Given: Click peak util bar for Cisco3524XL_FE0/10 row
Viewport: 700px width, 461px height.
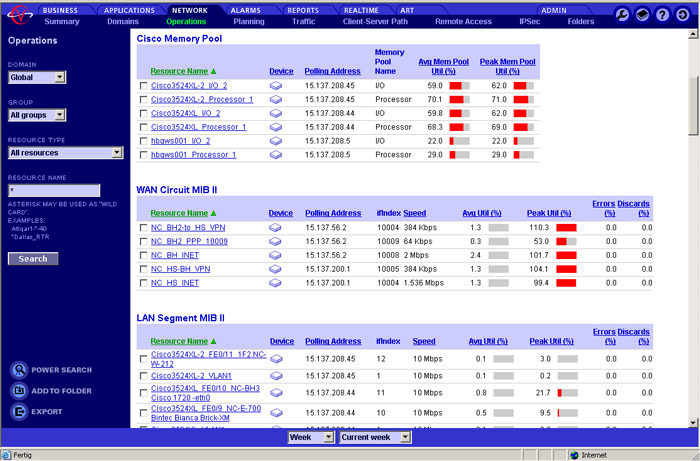Looking at the screenshot, I should click(x=568, y=393).
